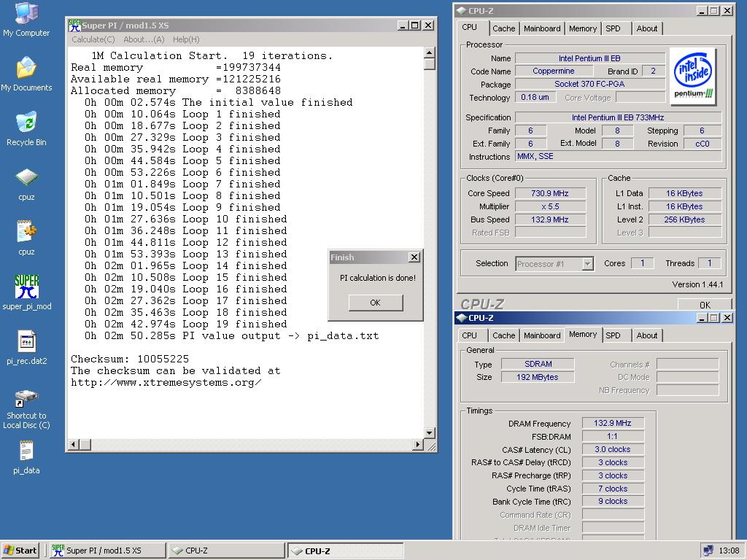The image size is (747, 560).
Task: Click the Intel Inside Pentium III logo
Action: pyautogui.click(x=693, y=76)
